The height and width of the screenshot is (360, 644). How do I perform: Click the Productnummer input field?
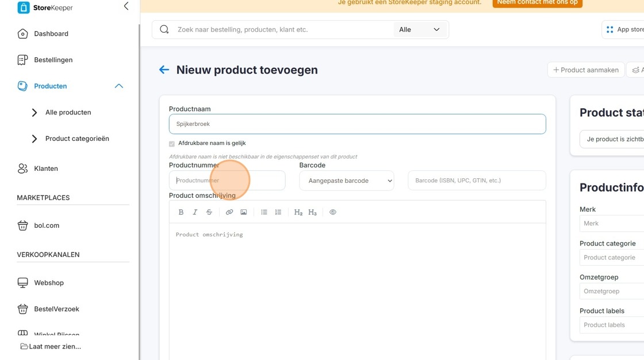[x=227, y=181]
